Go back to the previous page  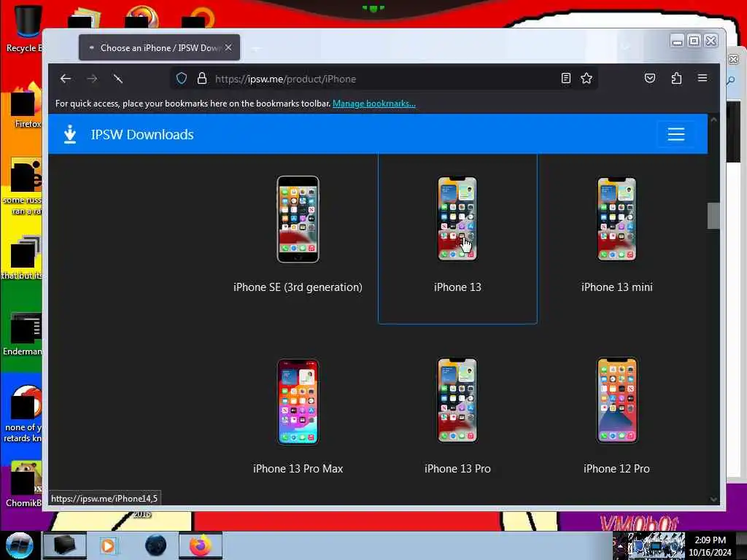[x=66, y=79]
